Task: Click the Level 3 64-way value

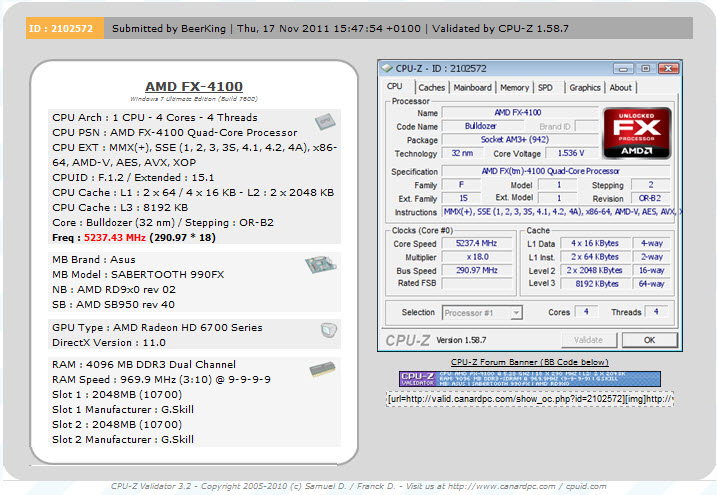Action: 651,284
